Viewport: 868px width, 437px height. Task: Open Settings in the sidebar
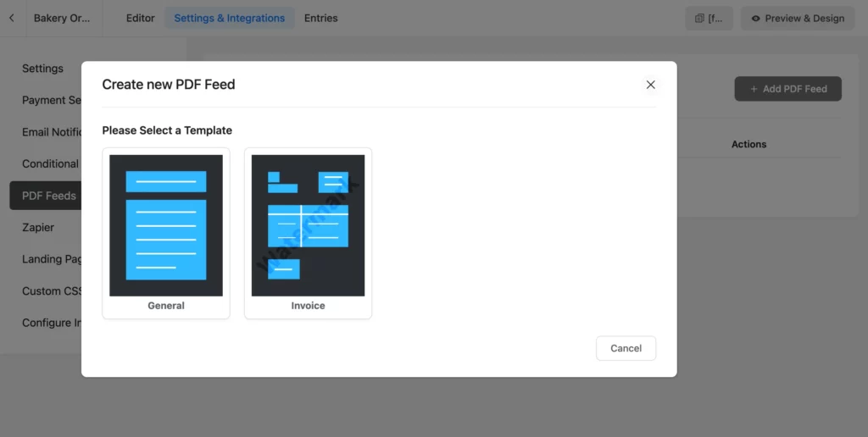pyautogui.click(x=42, y=69)
